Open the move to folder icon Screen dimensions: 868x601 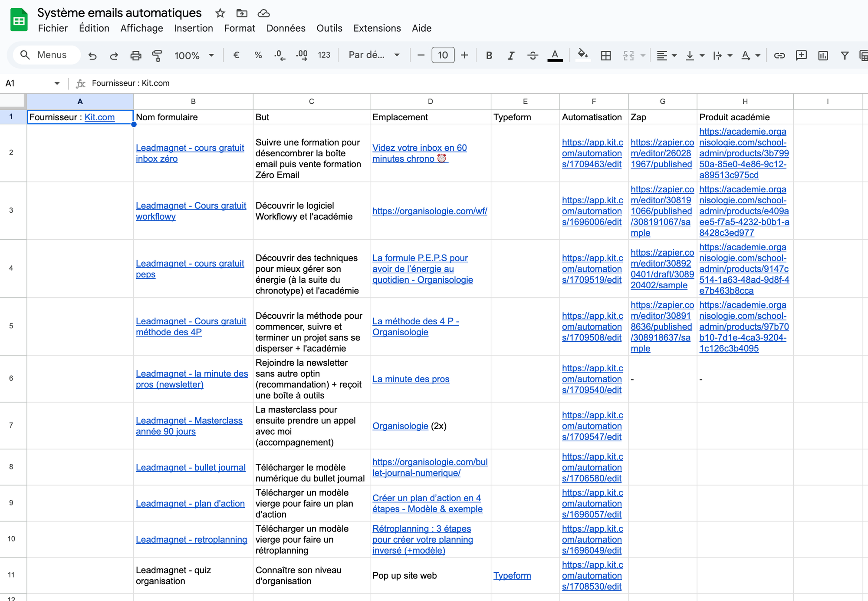click(x=242, y=13)
